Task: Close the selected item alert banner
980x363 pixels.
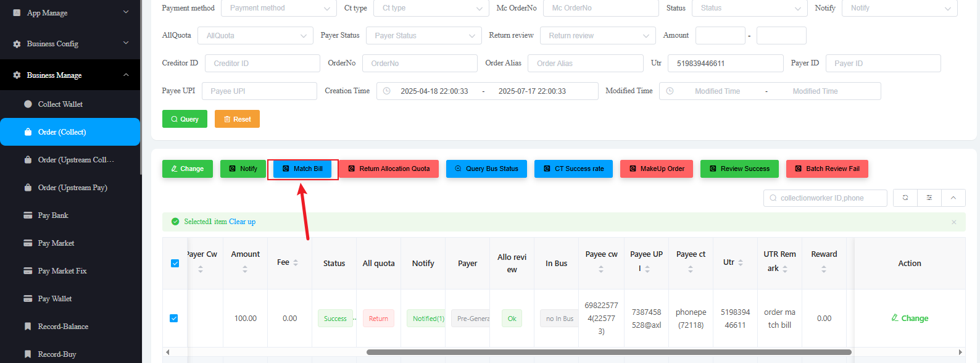Action: (953, 222)
